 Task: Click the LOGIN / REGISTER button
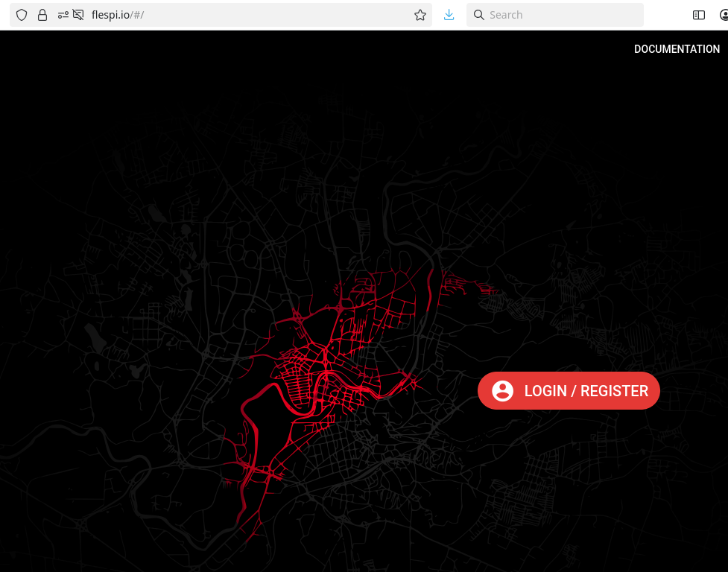pos(569,390)
